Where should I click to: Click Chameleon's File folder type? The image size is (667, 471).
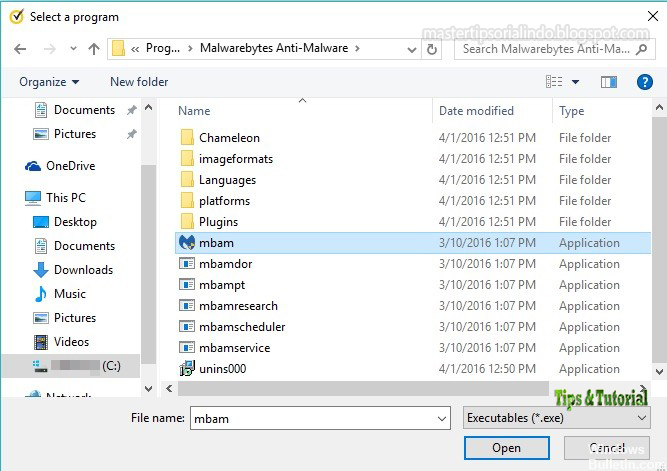[585, 138]
